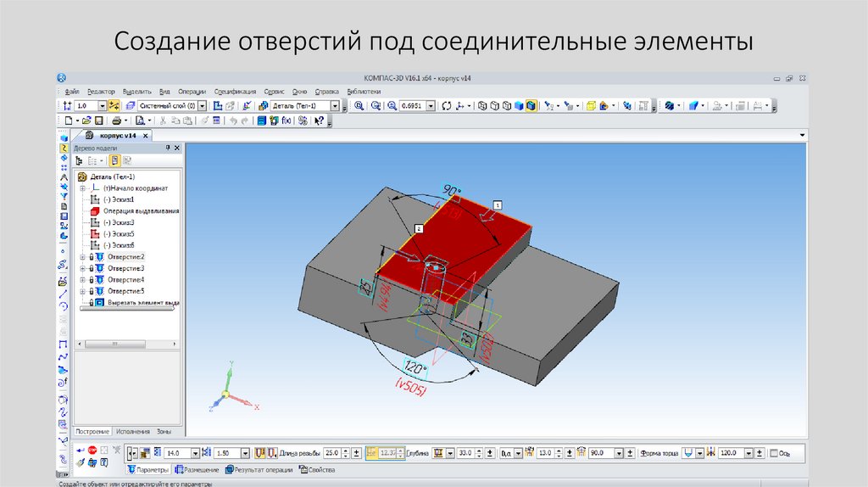The height and width of the screenshot is (487, 868).
Task: Click the Длина резьбы 25.0 field
Action: coord(332,453)
